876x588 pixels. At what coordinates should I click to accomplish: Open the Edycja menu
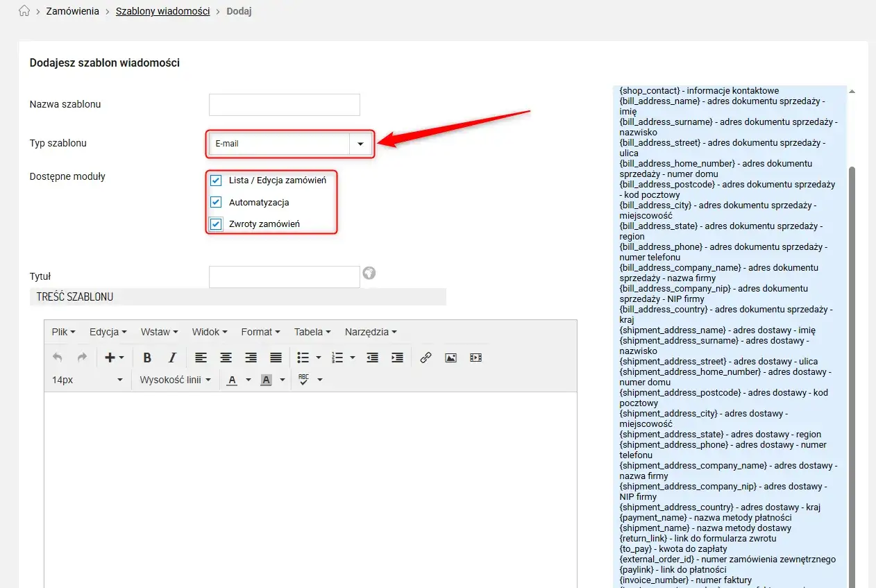click(x=108, y=332)
